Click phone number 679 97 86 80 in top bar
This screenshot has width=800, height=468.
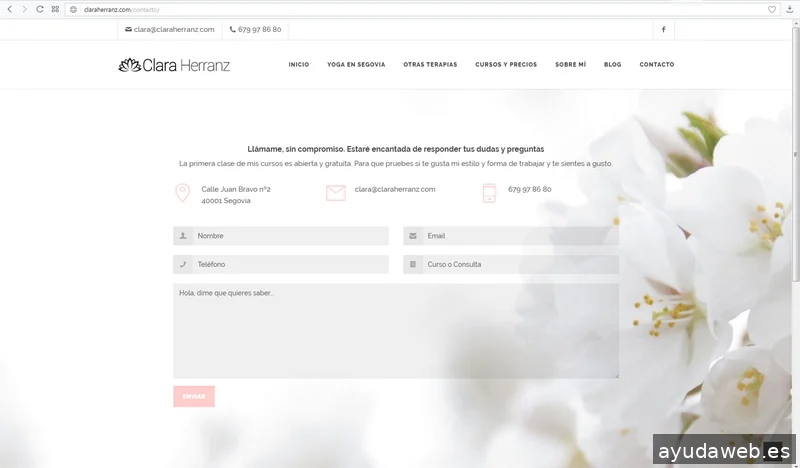259,30
